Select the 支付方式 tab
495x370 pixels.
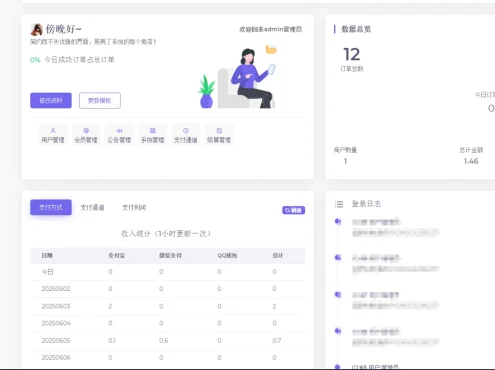(x=51, y=207)
